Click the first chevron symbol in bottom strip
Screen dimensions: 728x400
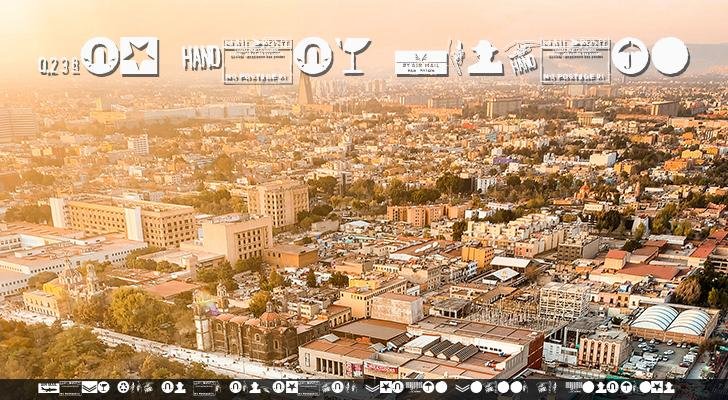point(89,387)
